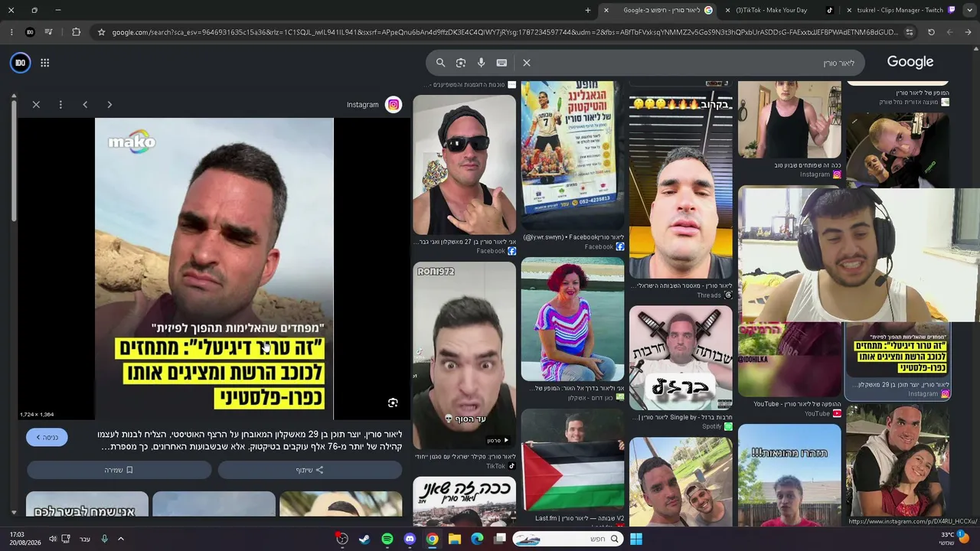Open the black tank top man image
Screen dimensions: 980x551
tap(789, 119)
